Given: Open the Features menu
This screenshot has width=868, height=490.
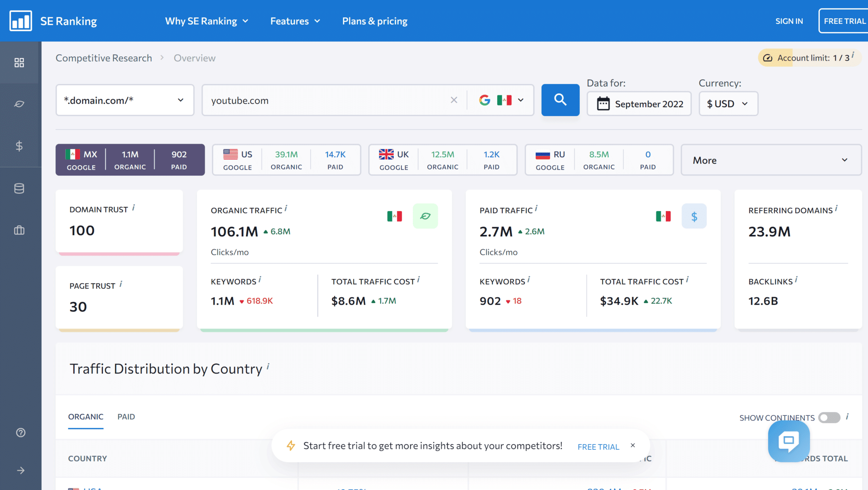Looking at the screenshot, I should pyautogui.click(x=295, y=21).
